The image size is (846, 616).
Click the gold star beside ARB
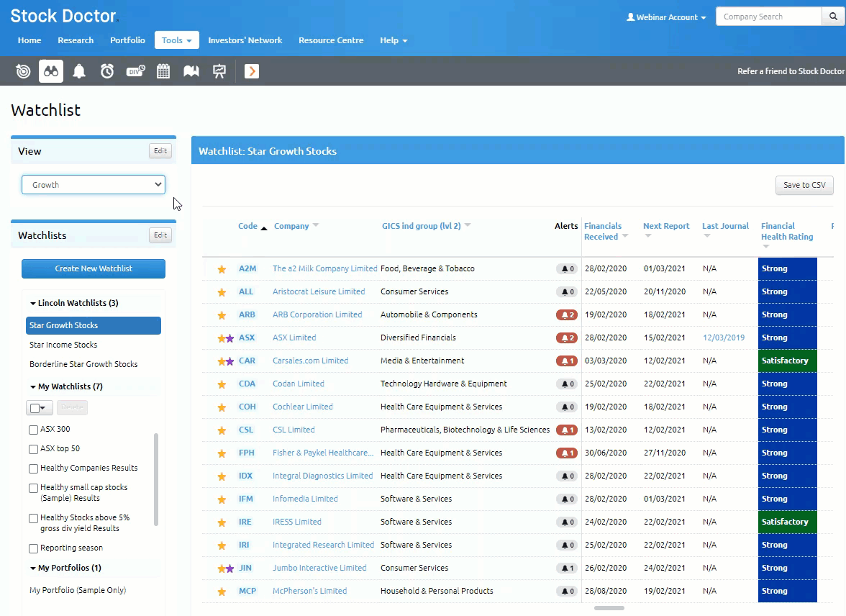(x=222, y=315)
